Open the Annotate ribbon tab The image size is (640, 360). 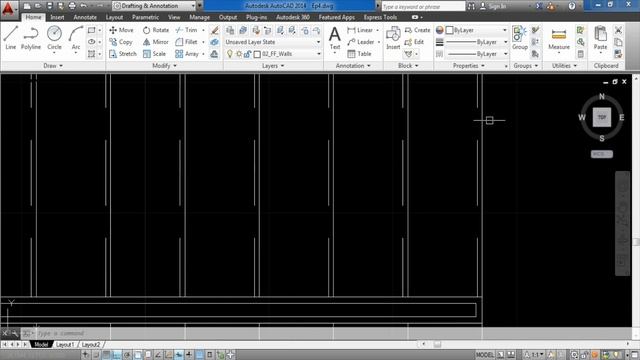85,17
